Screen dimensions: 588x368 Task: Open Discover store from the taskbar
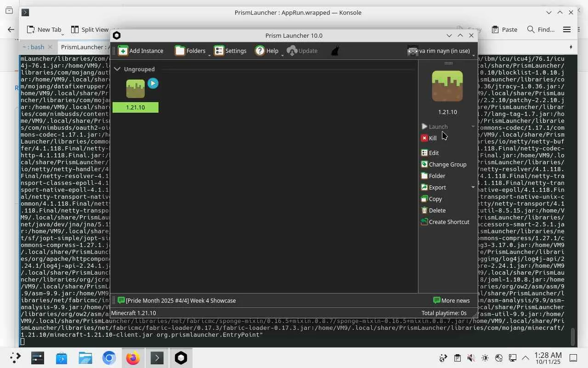pyautogui.click(x=62, y=358)
